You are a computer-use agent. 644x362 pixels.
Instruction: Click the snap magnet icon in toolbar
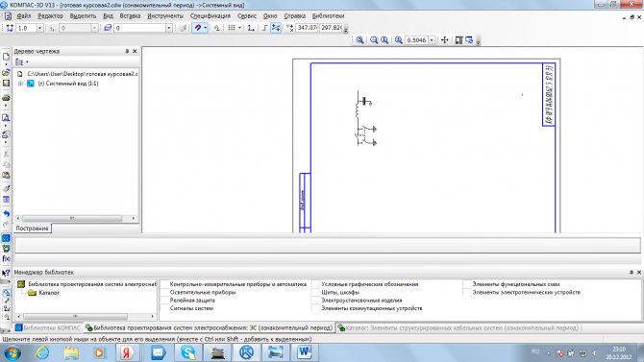[x=198, y=28]
